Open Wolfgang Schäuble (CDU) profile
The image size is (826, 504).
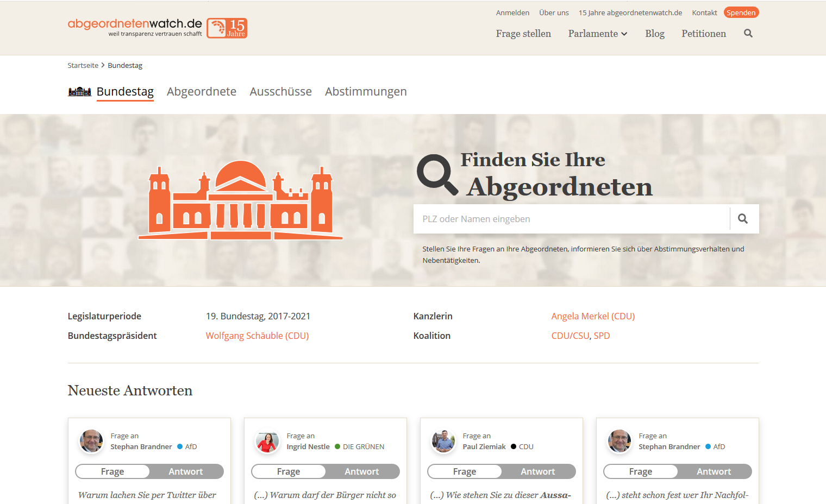257,336
